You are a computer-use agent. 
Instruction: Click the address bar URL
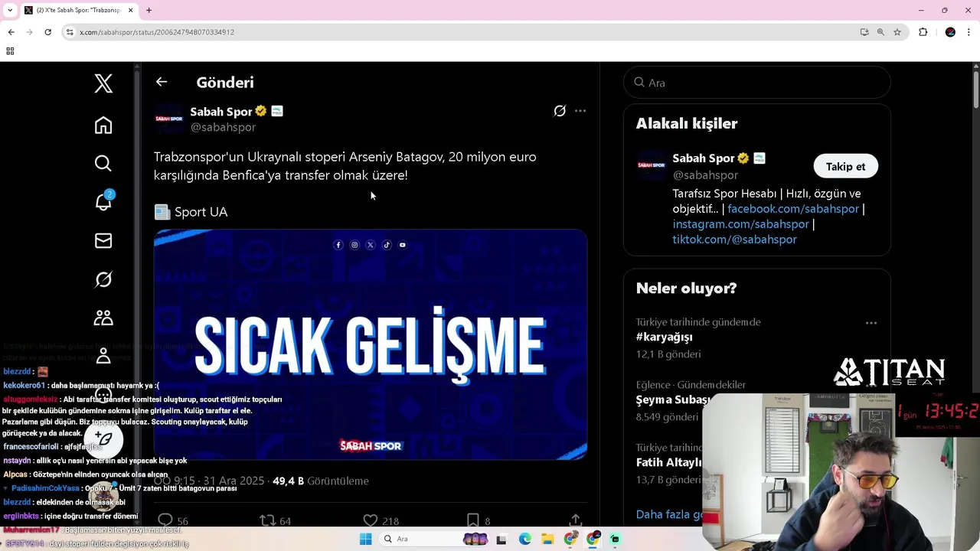pos(157,32)
